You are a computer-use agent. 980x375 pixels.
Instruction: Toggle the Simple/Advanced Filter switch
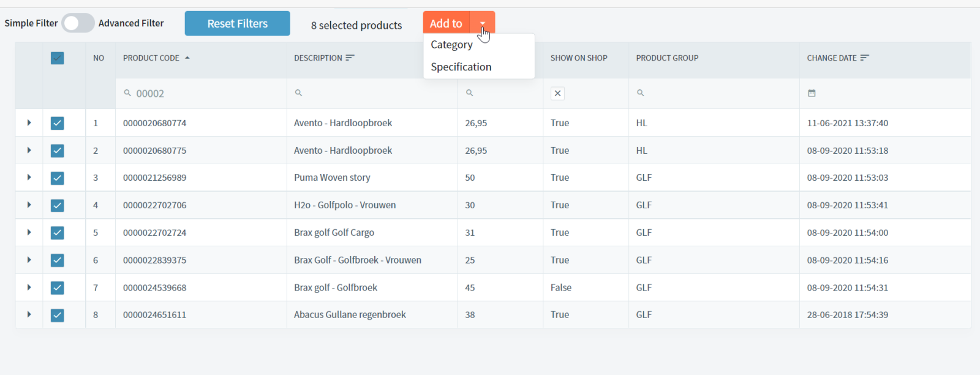pyautogui.click(x=78, y=23)
